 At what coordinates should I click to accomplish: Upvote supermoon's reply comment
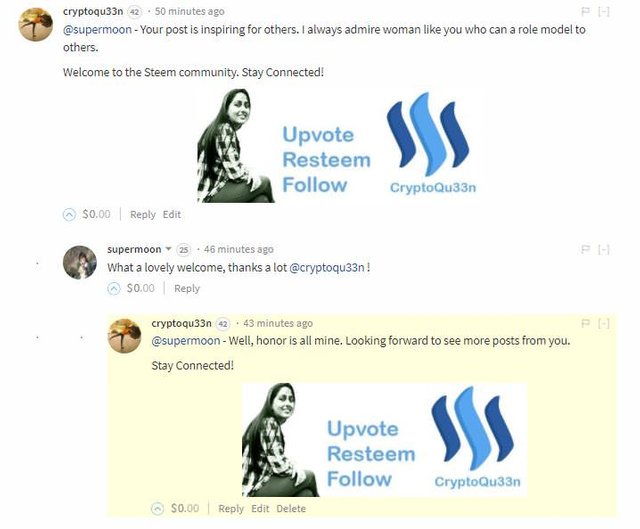click(114, 289)
